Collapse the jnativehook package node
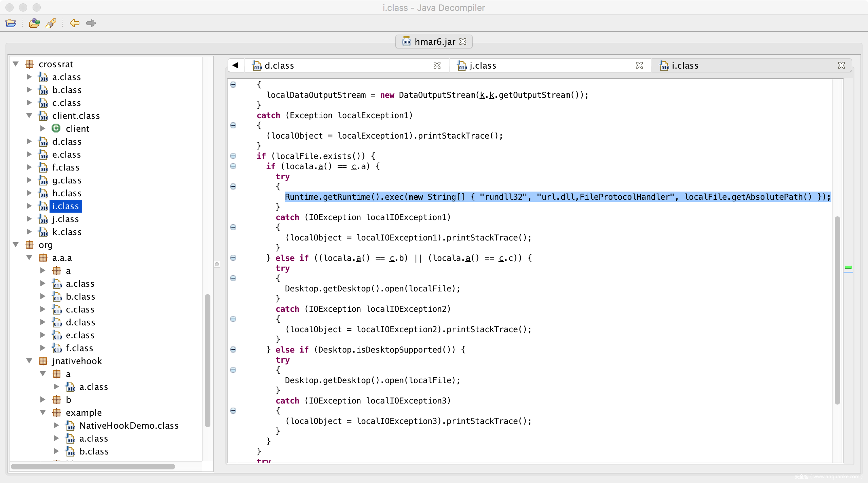868x483 pixels. pos(29,361)
